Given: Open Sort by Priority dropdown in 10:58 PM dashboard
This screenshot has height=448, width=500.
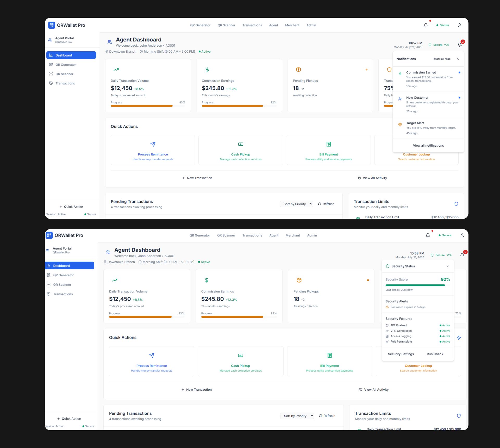Looking at the screenshot, I should tap(297, 416).
